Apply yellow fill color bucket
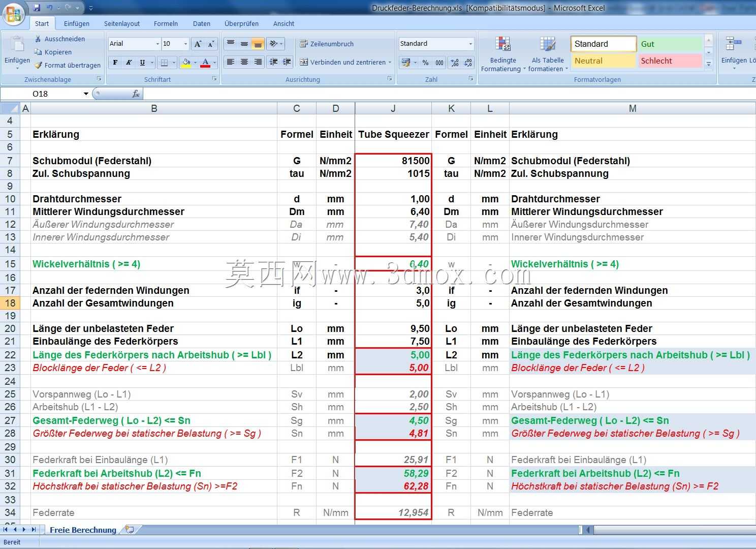Screen dimensions: 756x549 click(x=186, y=62)
